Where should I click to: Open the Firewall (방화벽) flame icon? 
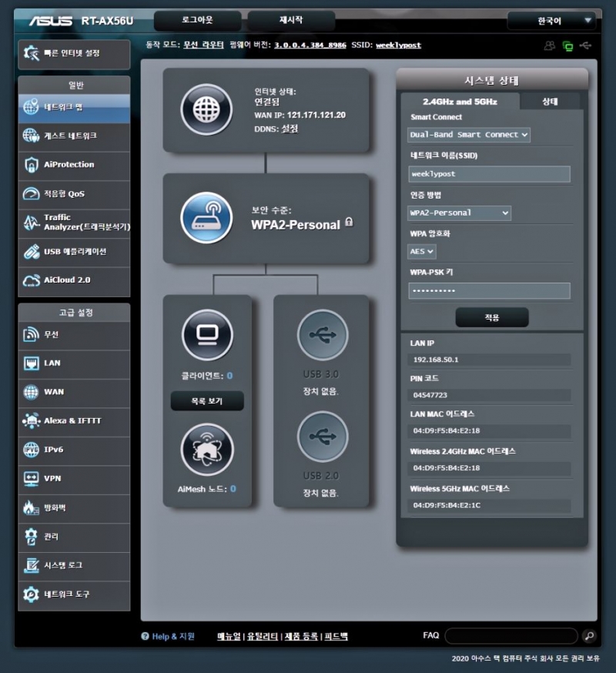point(31,507)
